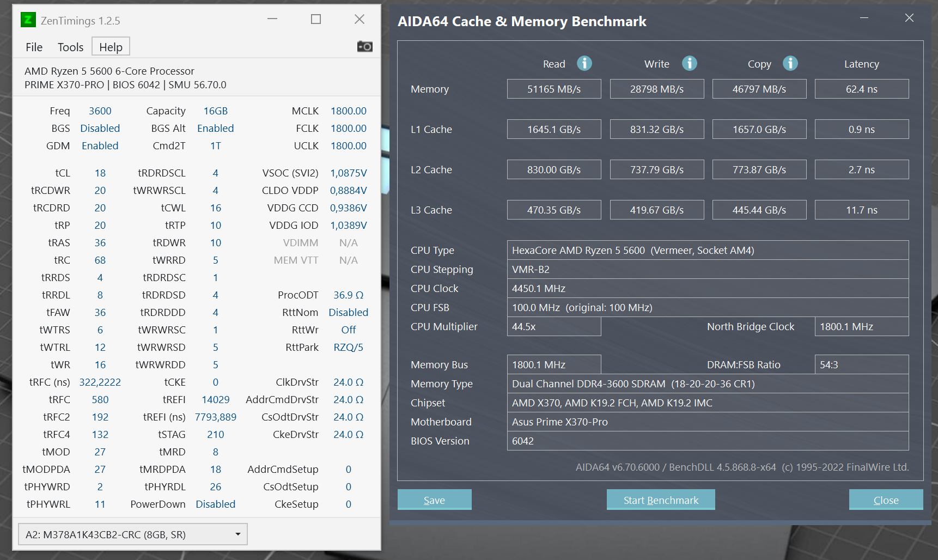Screen dimensions: 938x560
Task: Click the VSOC (SVI2) value 1,0875V
Action: click(x=349, y=173)
